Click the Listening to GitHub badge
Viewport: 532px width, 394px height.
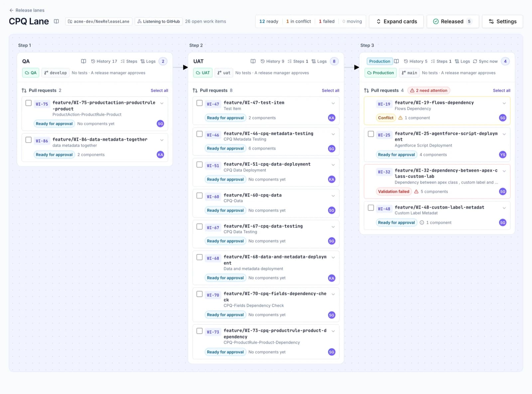(x=159, y=21)
